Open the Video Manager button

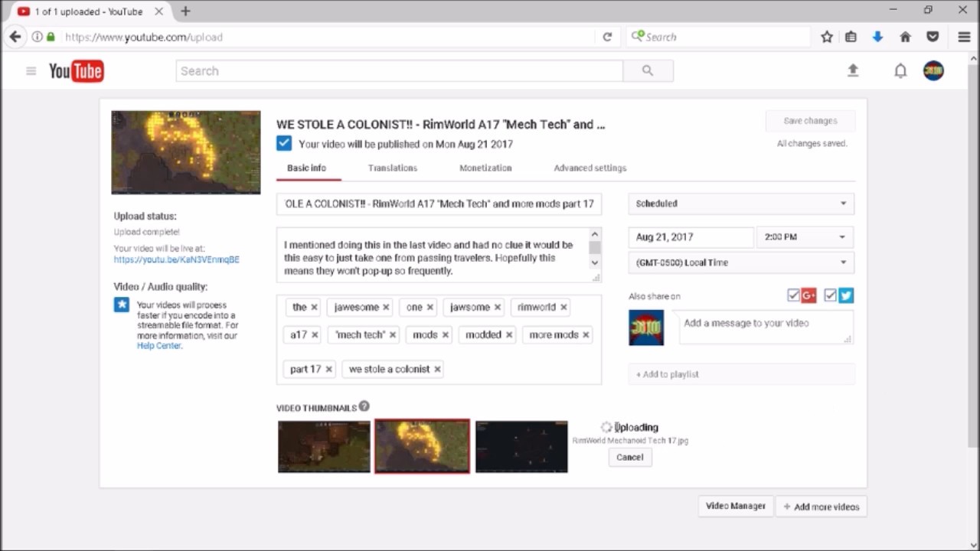736,506
